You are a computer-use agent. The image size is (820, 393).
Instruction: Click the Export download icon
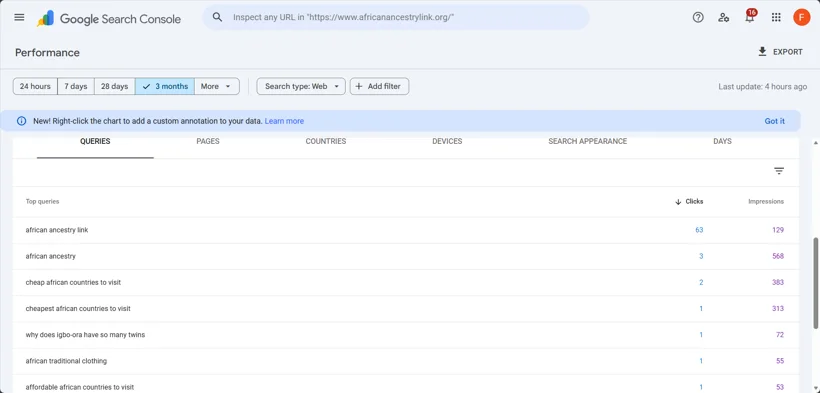point(762,51)
